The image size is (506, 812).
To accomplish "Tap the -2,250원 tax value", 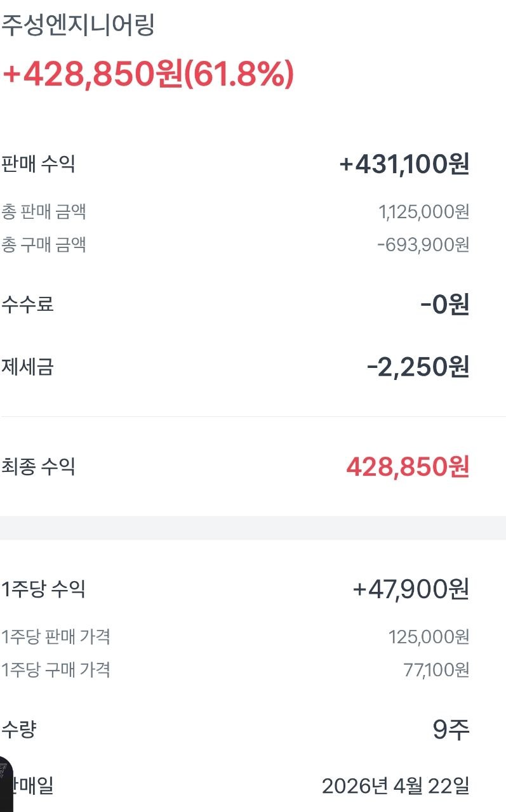I will click(x=418, y=367).
